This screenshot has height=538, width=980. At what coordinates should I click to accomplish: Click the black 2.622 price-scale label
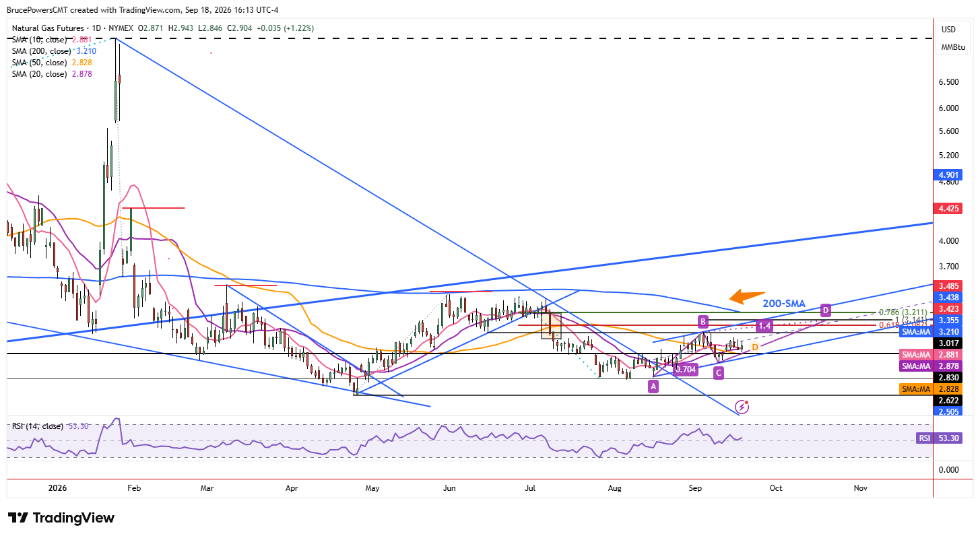[948, 401]
